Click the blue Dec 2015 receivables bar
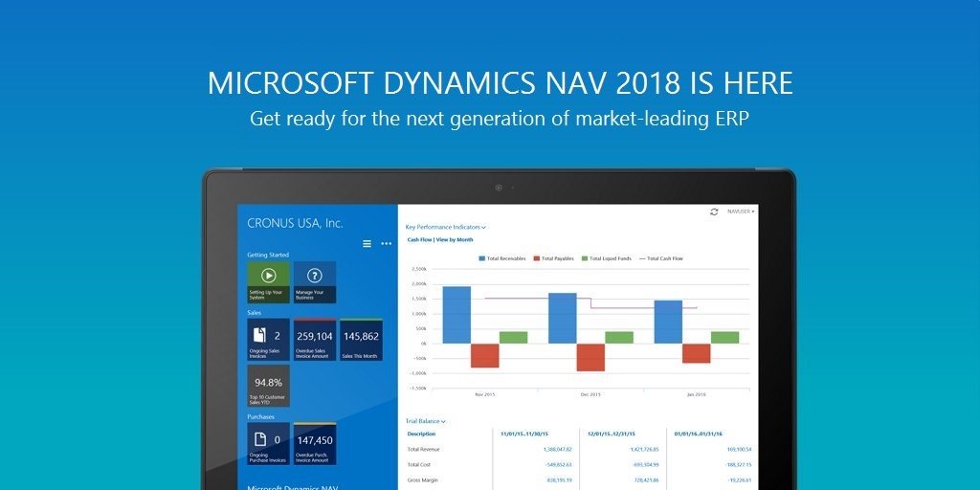Screen dimensions: 980x490 563,318
